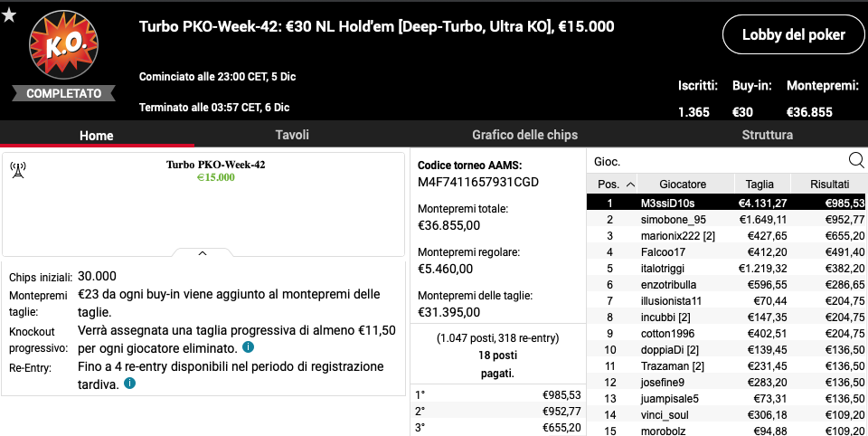Viewport: 868px width, 436px height.
Task: Open the Grafico delle chips tab
Action: [524, 135]
